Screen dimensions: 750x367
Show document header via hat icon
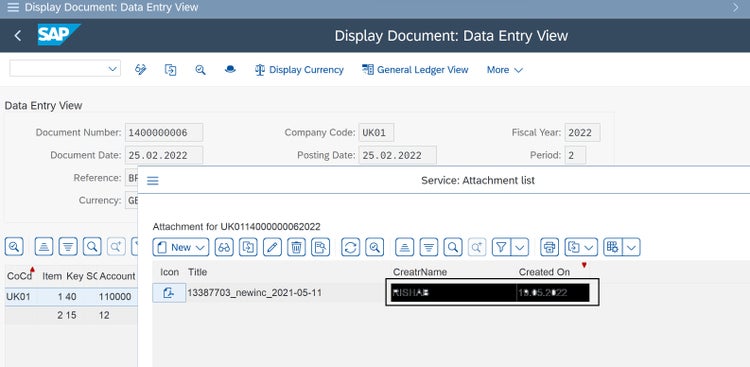230,69
